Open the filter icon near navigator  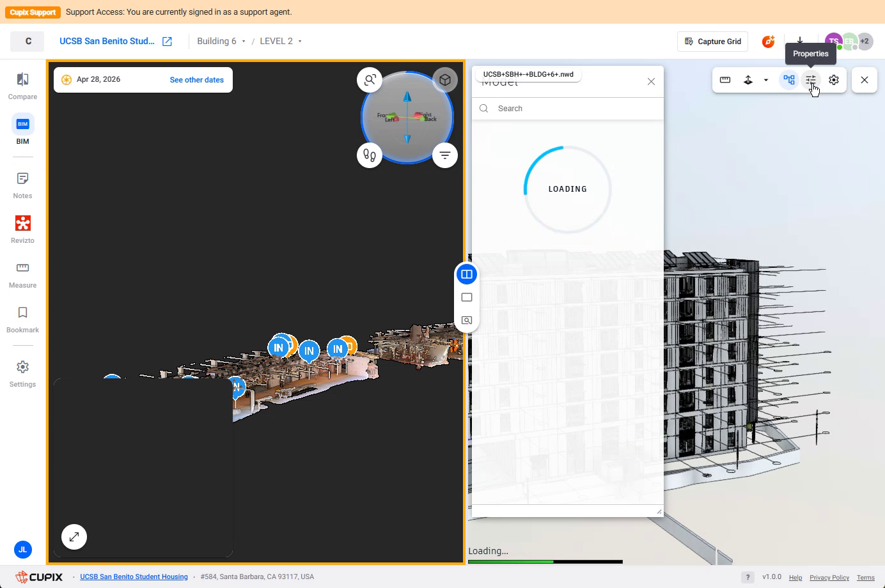click(445, 155)
